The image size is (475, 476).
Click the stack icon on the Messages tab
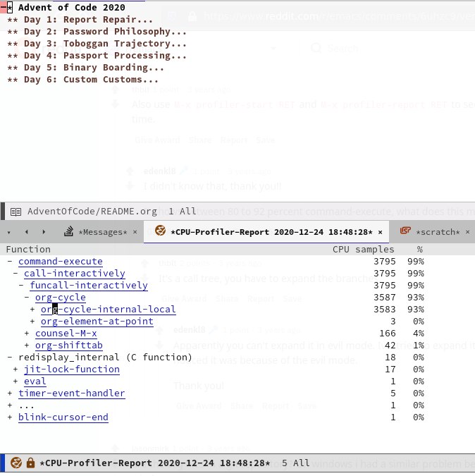point(68,231)
